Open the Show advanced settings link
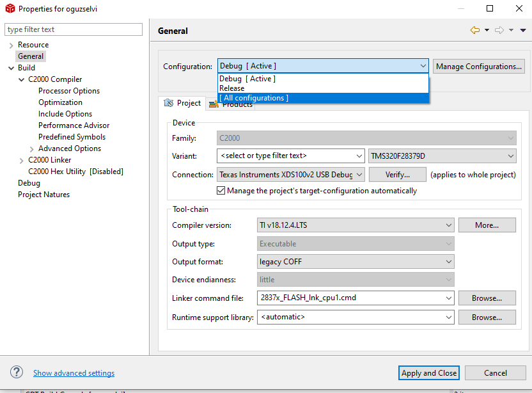This screenshot has width=532, height=393. 74,373
